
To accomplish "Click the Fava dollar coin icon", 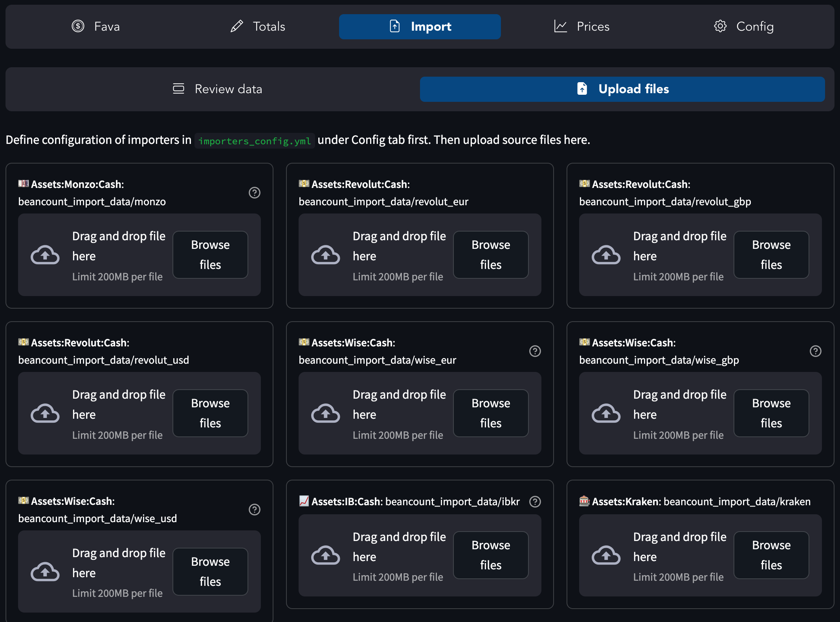I will tap(78, 26).
